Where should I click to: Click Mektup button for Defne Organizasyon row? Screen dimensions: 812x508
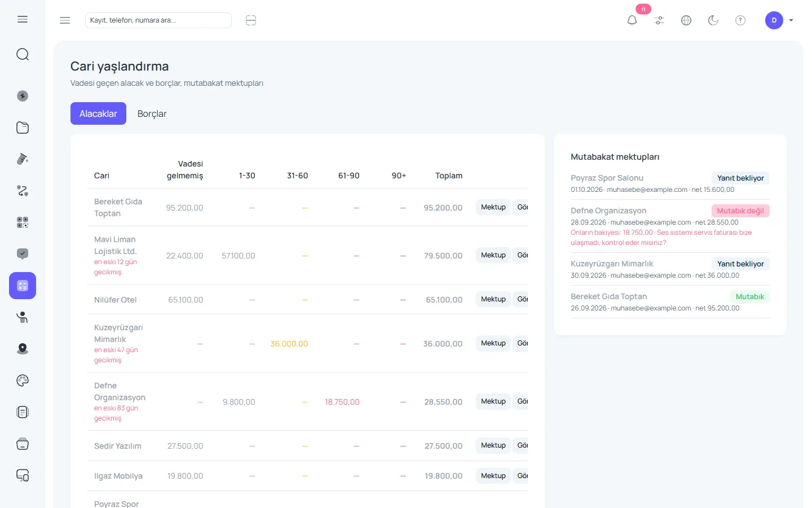tap(493, 401)
